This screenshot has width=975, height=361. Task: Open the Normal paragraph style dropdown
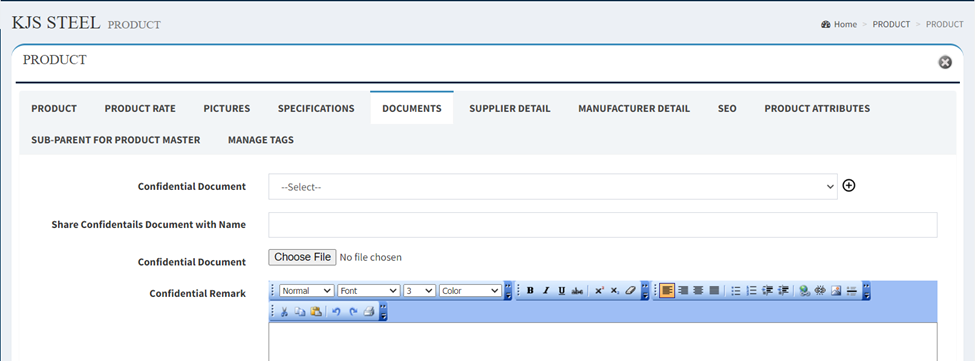tap(307, 290)
